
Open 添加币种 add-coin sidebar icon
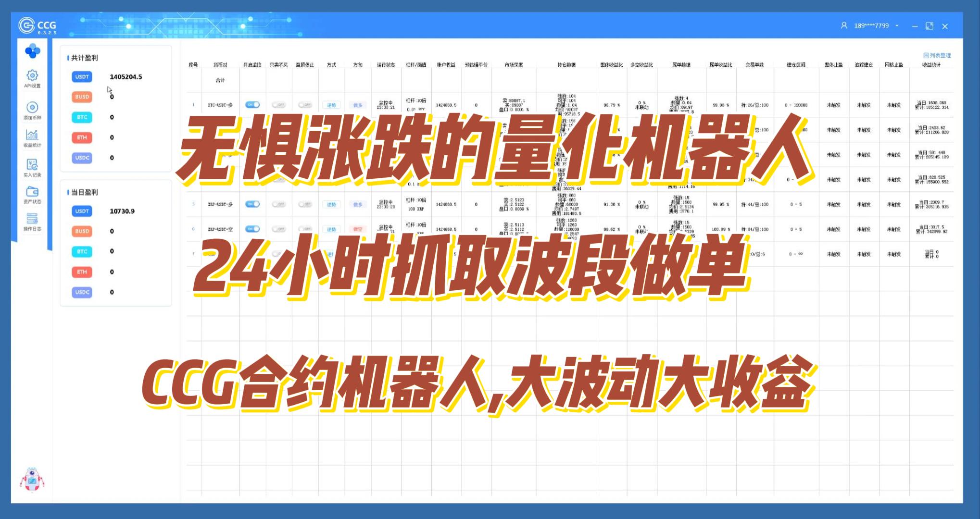click(x=32, y=111)
